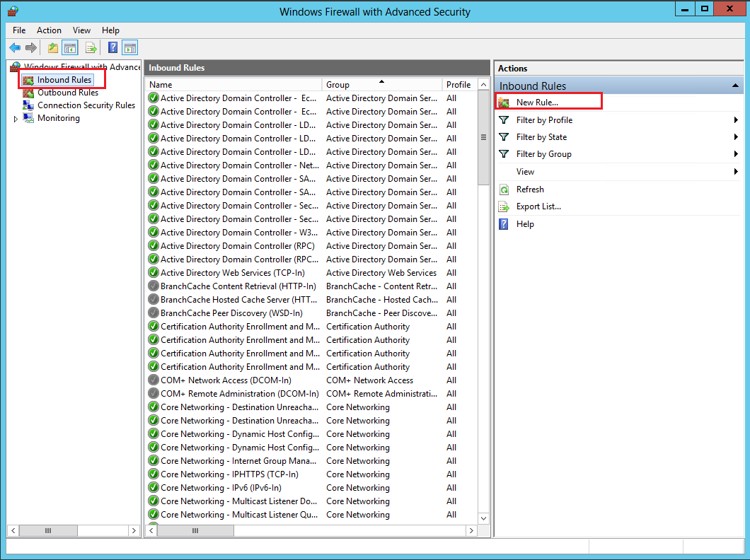The width and height of the screenshot is (750, 560).
Task: Click the Monitoring tree icon
Action: click(x=28, y=118)
